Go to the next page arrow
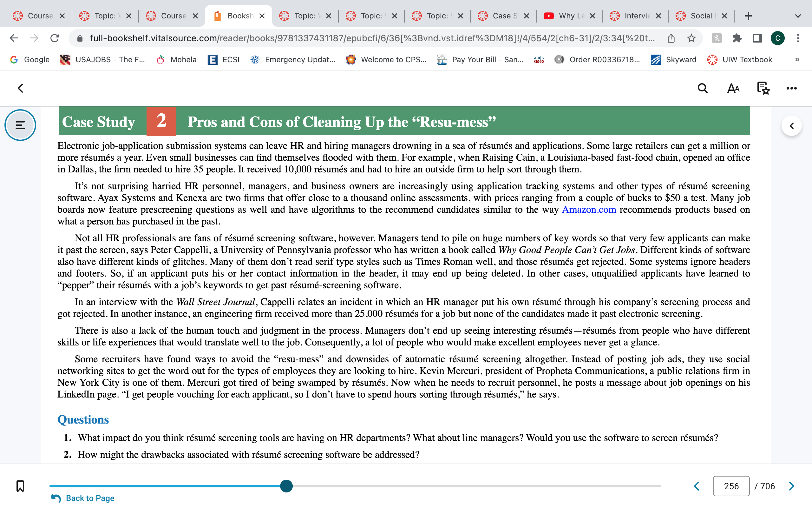Screen dimensions: 812x508 (791, 486)
